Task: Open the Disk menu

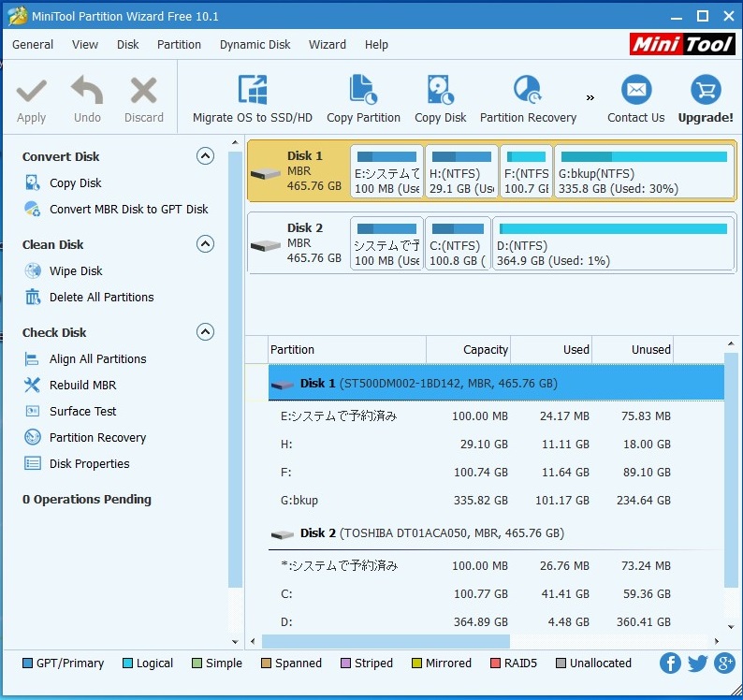Action: (x=127, y=45)
